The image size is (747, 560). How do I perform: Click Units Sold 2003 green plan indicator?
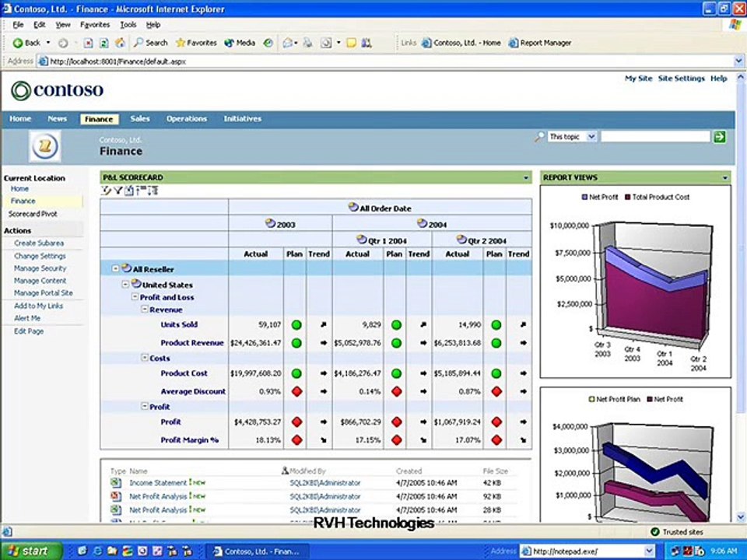296,325
